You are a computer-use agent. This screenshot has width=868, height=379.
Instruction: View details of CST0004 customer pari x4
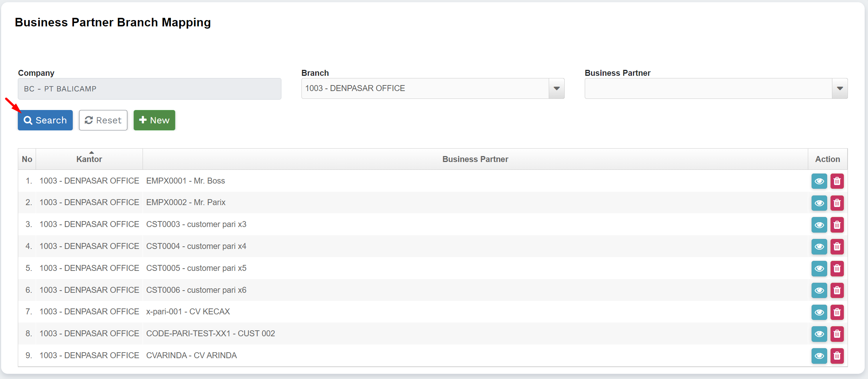tap(819, 247)
